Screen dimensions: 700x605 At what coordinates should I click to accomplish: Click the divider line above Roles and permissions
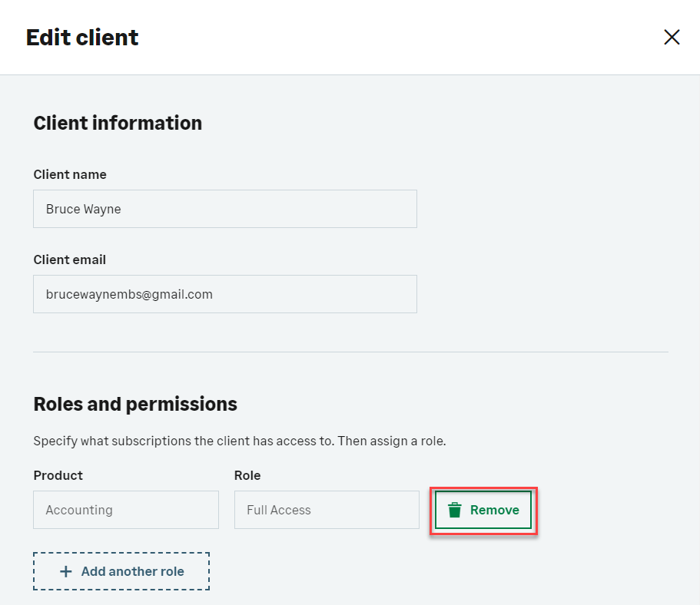350,352
